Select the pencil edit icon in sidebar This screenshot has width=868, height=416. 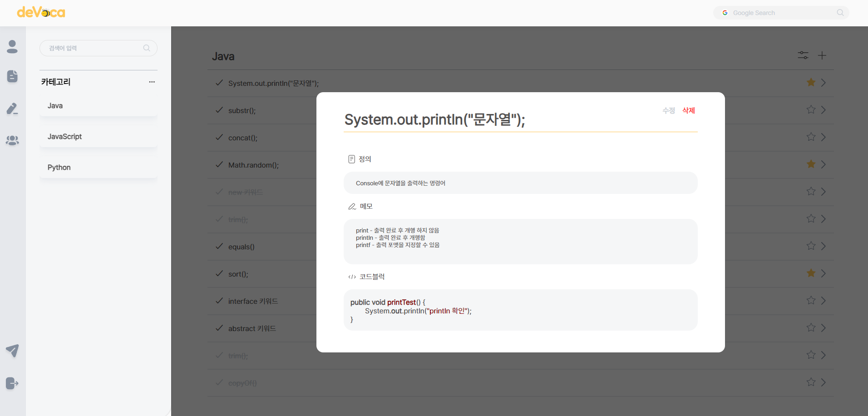[12, 109]
